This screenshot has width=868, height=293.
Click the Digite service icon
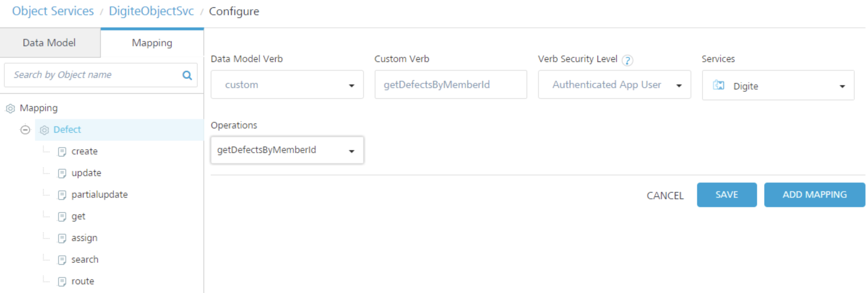pyautogui.click(x=718, y=86)
